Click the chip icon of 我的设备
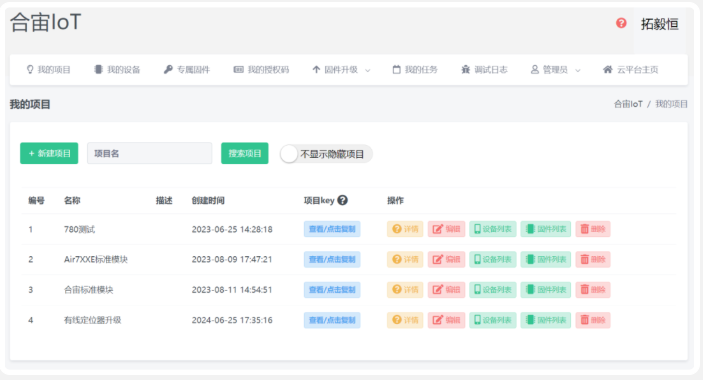703x380 pixels. tap(98, 69)
